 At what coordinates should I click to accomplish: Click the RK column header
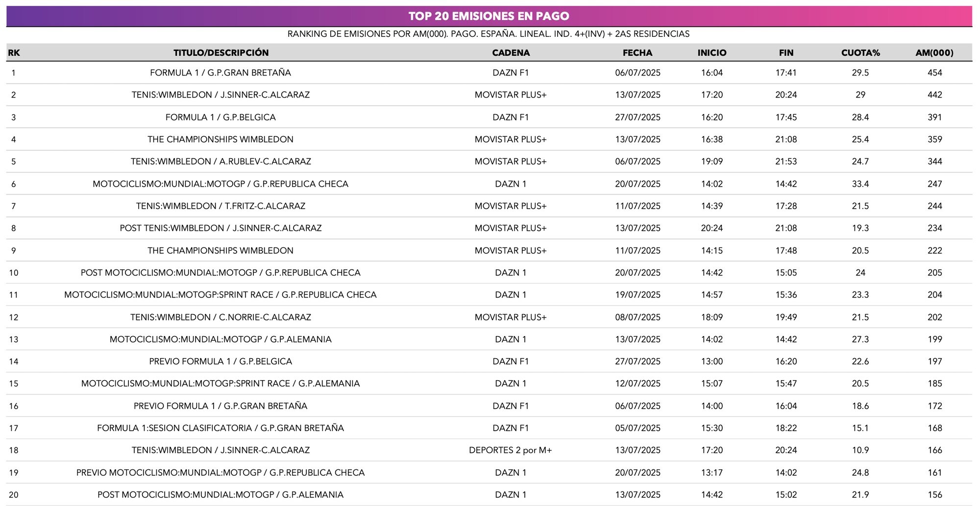pos(14,53)
